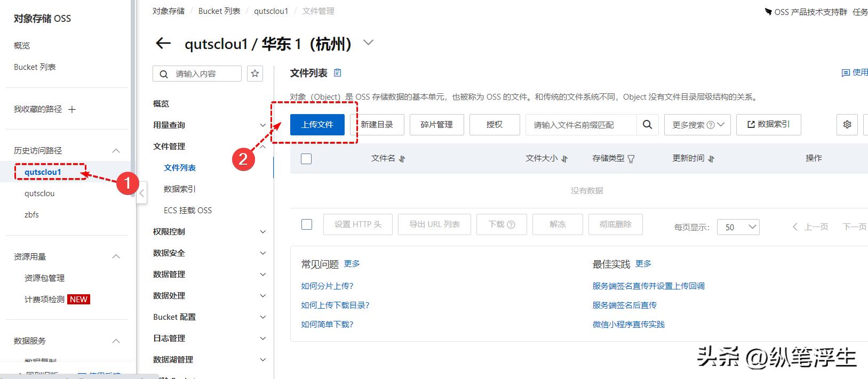
Task: Tick the bottom batch-action checkbox
Action: (307, 224)
